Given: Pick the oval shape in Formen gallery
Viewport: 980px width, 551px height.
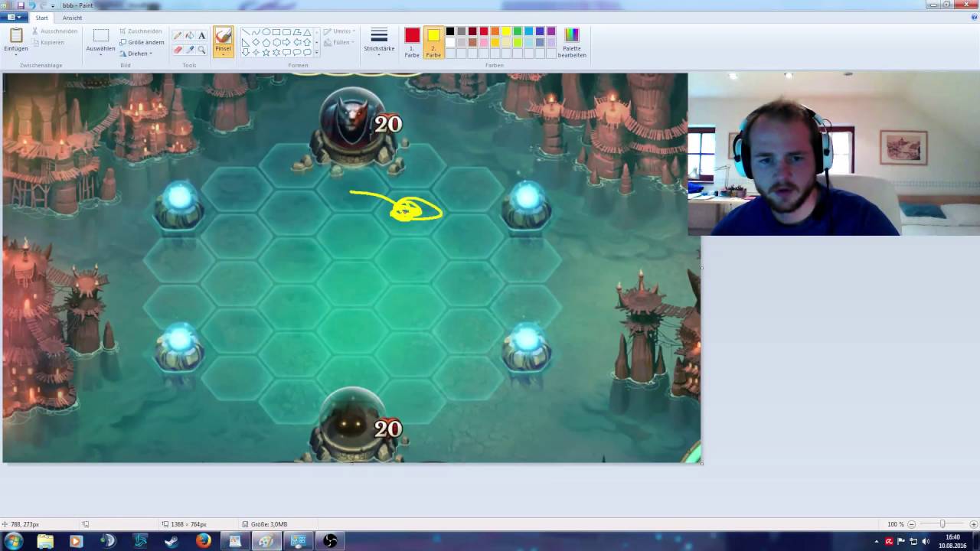Looking at the screenshot, I should pyautogui.click(x=266, y=32).
